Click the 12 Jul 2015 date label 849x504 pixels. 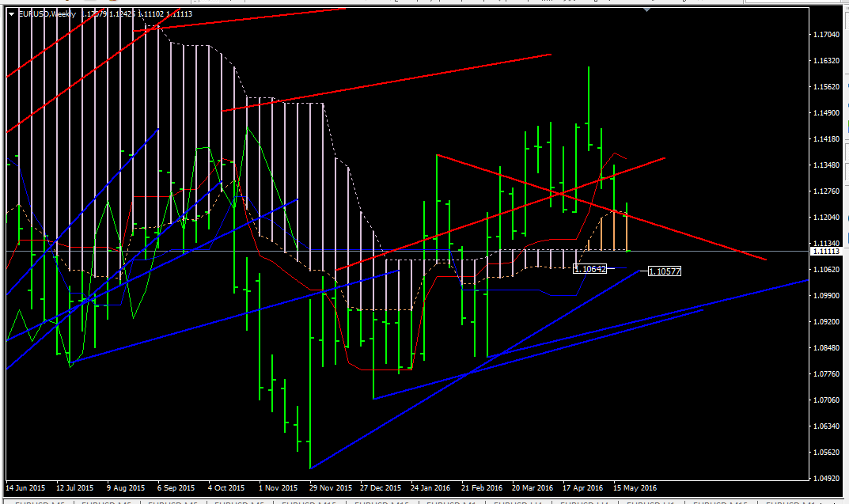(74, 487)
